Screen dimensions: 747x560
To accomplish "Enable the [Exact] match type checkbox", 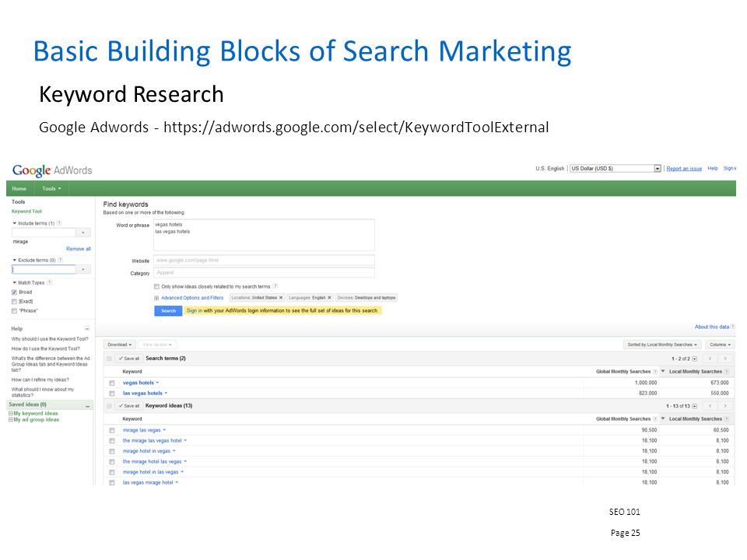I will click(x=14, y=302).
